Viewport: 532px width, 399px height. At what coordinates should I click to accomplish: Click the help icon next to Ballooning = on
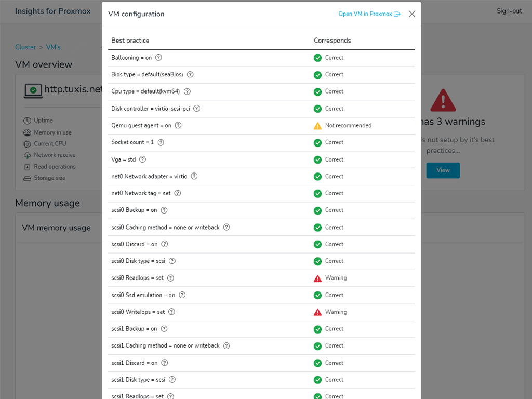click(x=158, y=57)
